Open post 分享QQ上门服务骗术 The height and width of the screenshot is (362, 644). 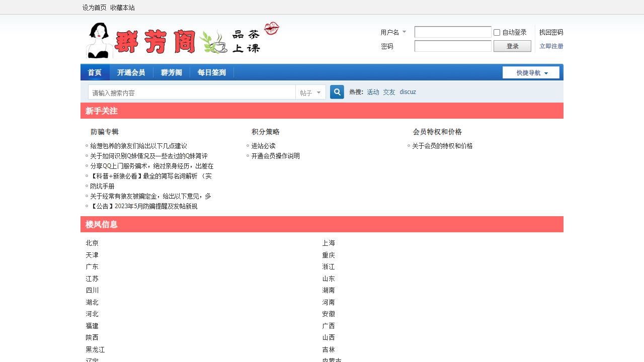tap(152, 166)
